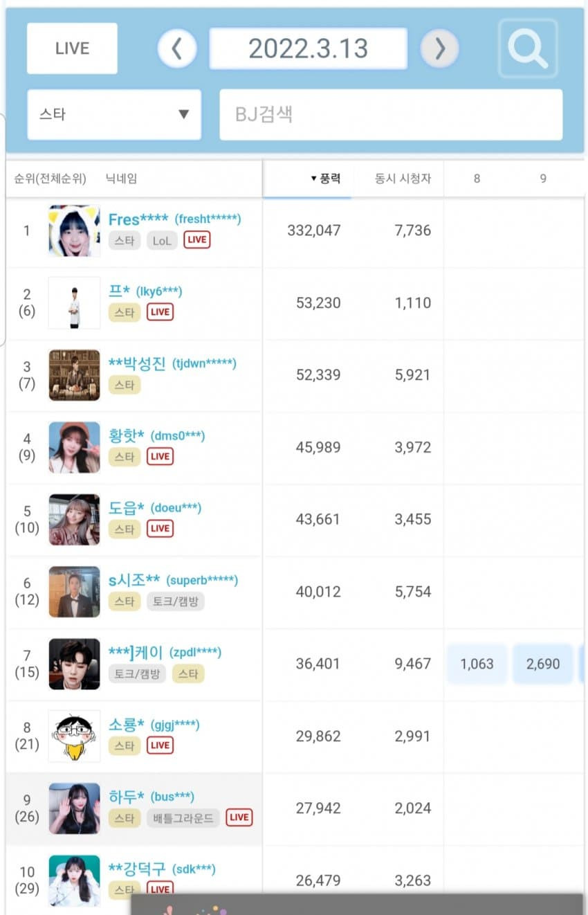Click **박성진 profile thumbnail
This screenshot has height=915, width=588.
tap(74, 375)
